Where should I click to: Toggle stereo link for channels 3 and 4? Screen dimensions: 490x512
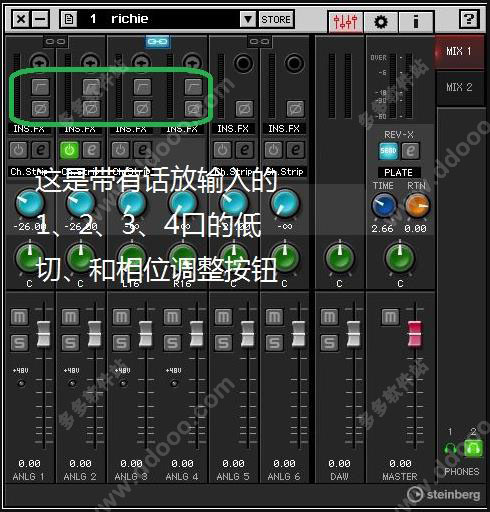click(158, 42)
